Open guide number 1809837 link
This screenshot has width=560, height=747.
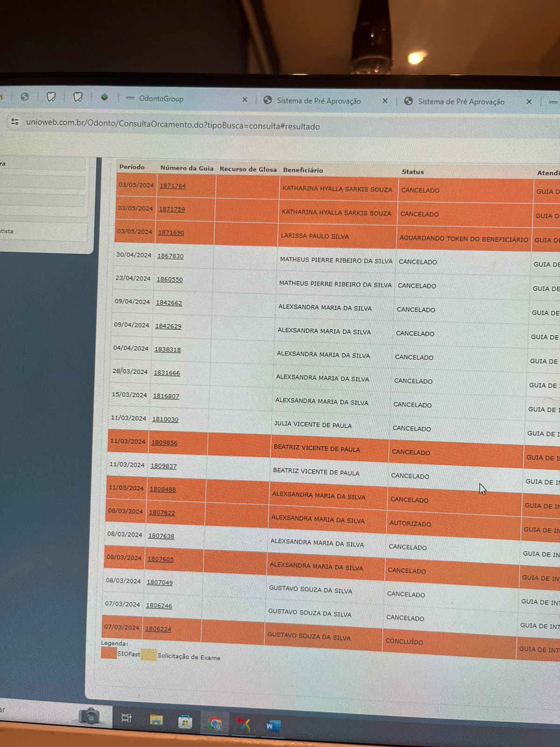[163, 466]
